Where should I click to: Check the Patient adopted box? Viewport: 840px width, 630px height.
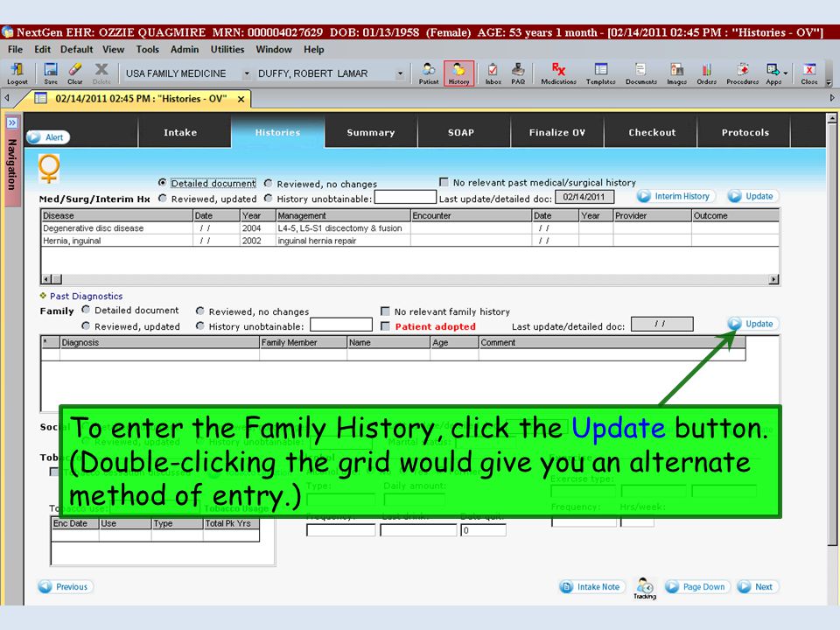point(385,325)
